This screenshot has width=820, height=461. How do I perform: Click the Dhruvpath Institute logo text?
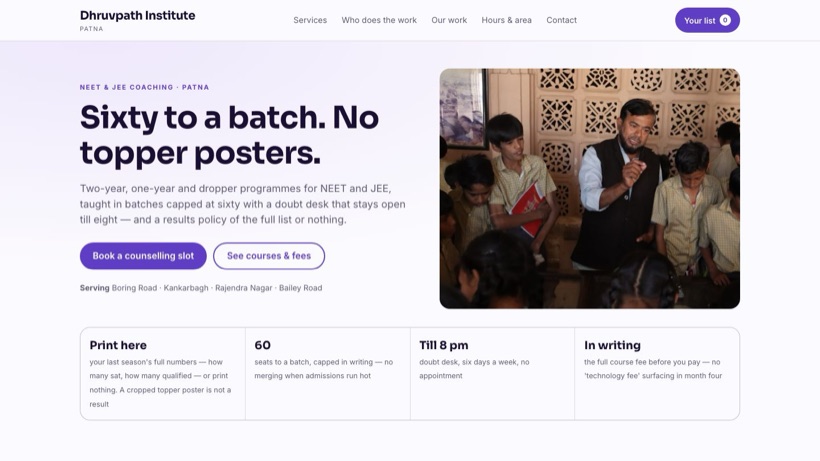point(138,15)
